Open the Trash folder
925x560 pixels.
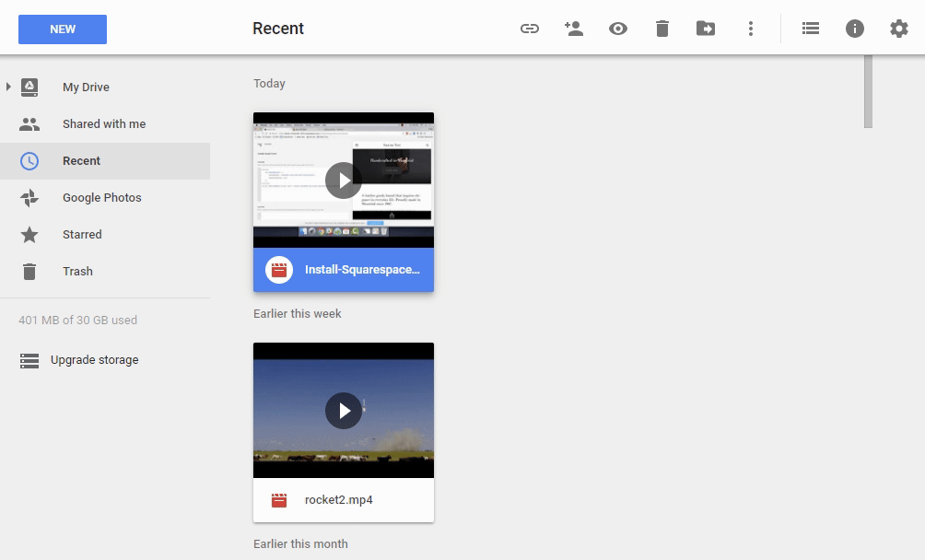tap(105, 271)
